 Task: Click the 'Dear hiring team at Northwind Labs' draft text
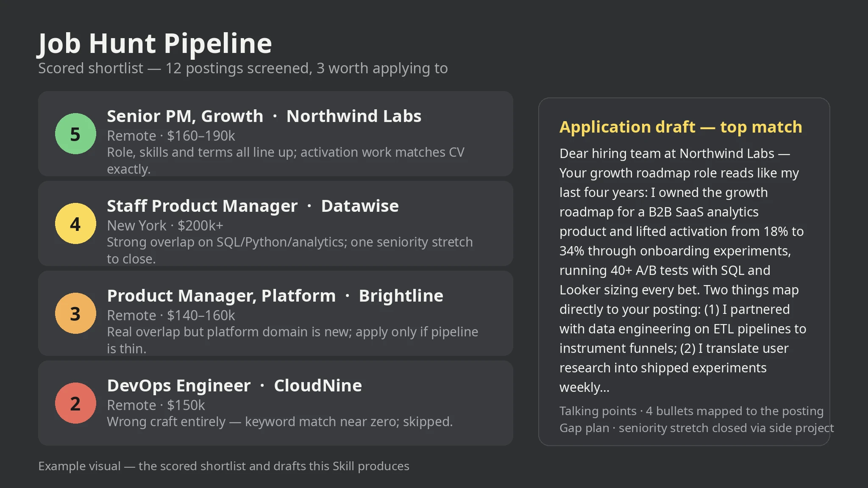click(x=683, y=270)
